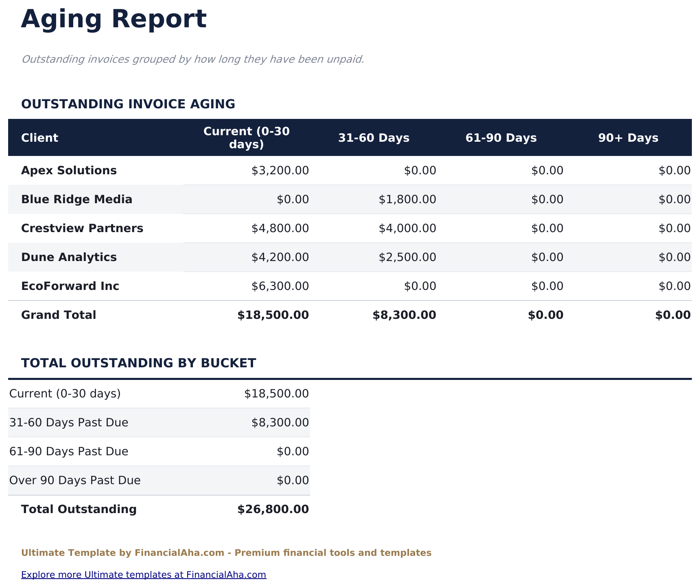This screenshot has height=588, width=700.
Task: Select Crestview Partners' $4,000.00 amount
Action: click(407, 228)
